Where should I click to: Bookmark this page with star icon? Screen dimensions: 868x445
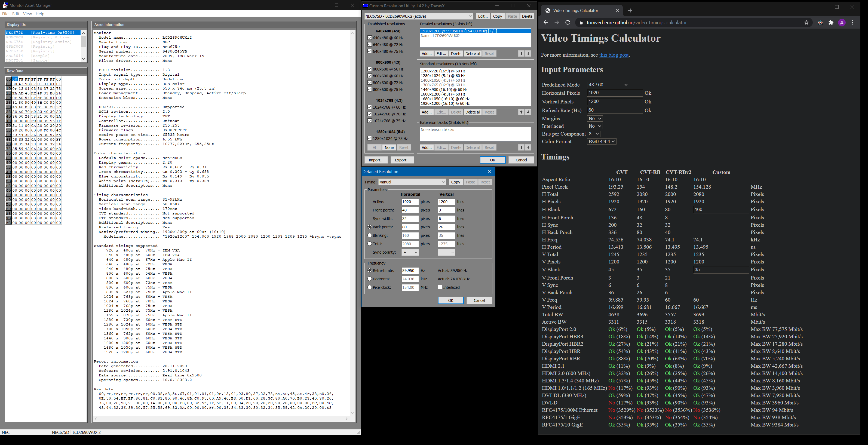[x=806, y=23]
